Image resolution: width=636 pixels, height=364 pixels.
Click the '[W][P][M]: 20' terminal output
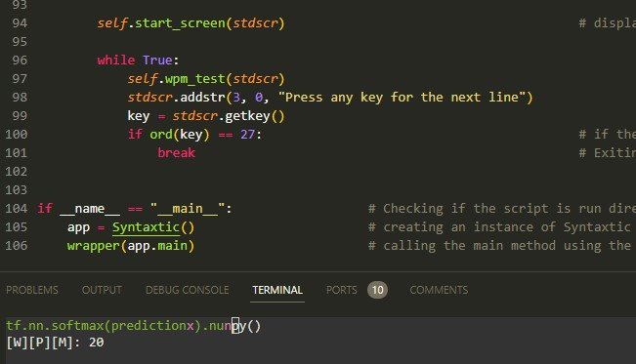coord(55,343)
